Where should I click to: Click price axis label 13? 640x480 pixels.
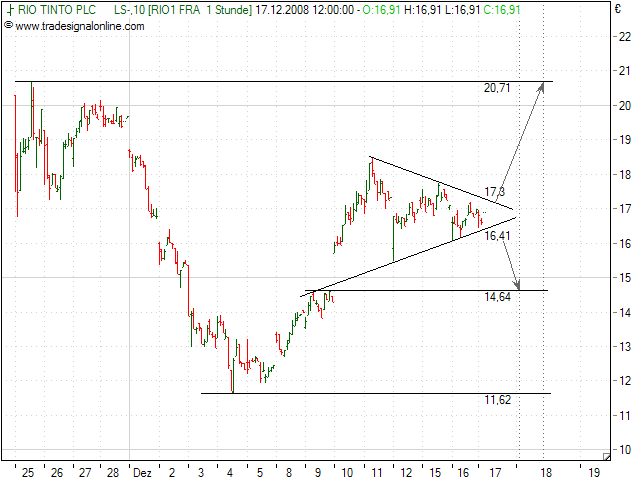click(624, 347)
